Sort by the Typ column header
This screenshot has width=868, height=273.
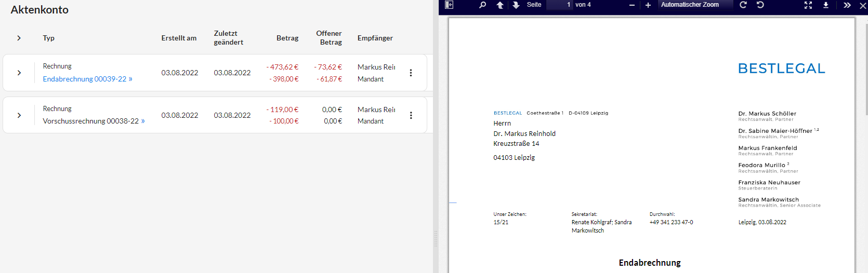[x=48, y=38]
